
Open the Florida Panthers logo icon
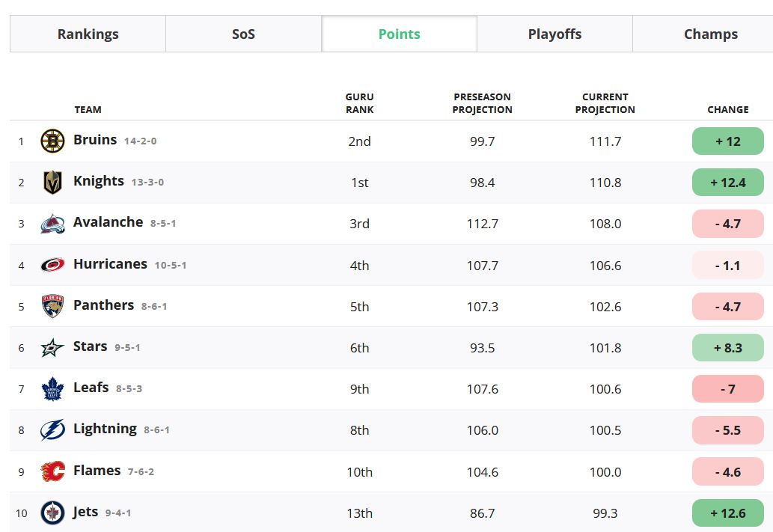(x=52, y=306)
